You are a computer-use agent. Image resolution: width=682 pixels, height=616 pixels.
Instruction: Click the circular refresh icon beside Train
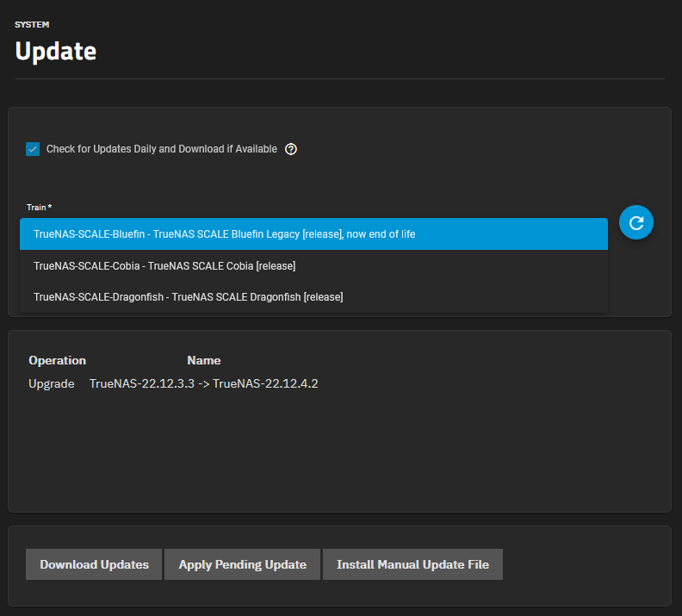[x=635, y=222]
